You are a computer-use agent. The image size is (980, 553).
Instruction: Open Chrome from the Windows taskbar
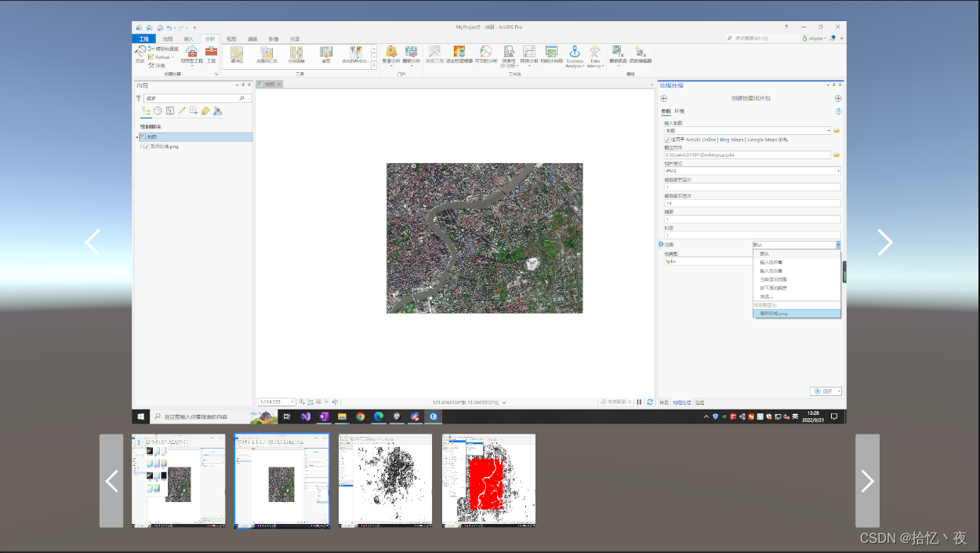coord(361,417)
